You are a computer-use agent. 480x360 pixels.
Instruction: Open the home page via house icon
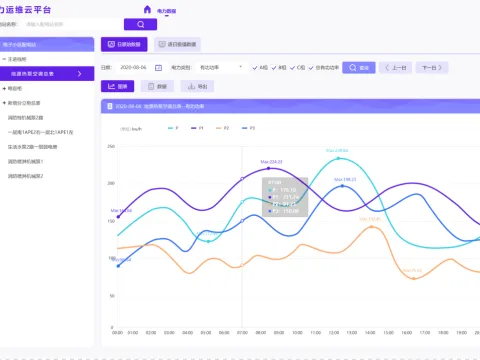pos(147,9)
